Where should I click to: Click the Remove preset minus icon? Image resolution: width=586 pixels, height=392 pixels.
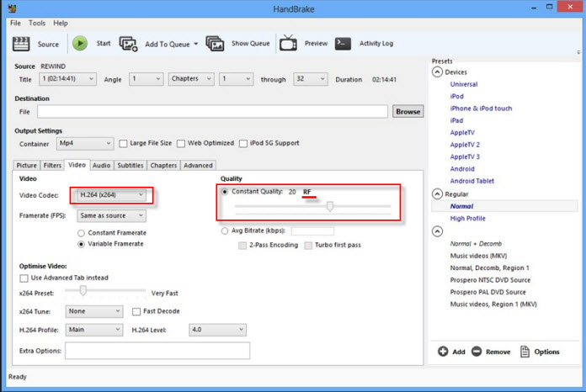click(x=477, y=352)
